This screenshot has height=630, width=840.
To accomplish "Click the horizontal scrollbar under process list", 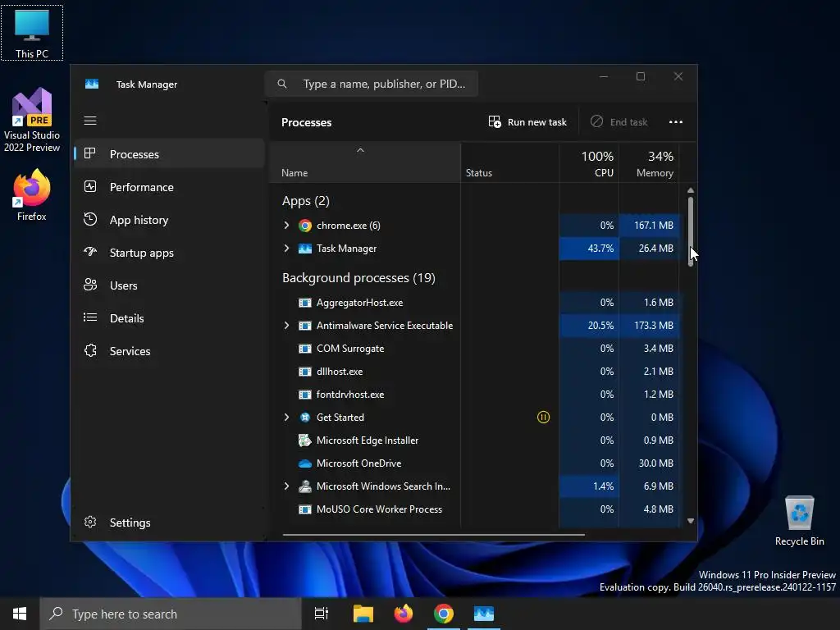I will point(433,534).
